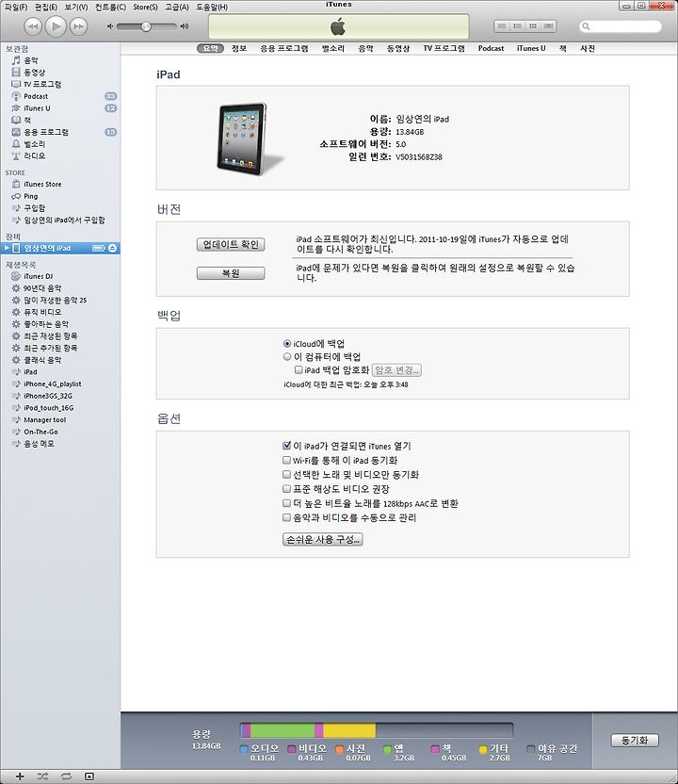The height and width of the screenshot is (784, 678).
Task: Select the list view button
Action: pyautogui.click(x=502, y=26)
